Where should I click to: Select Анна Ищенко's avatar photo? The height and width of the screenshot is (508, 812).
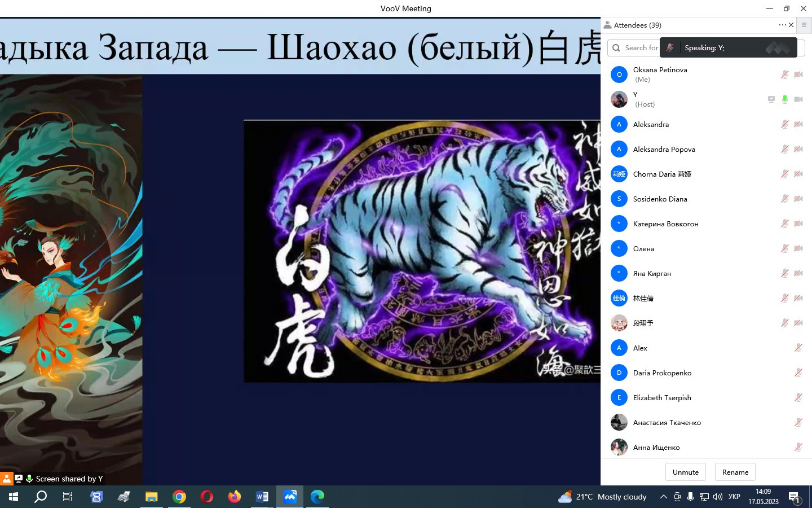pyautogui.click(x=619, y=447)
